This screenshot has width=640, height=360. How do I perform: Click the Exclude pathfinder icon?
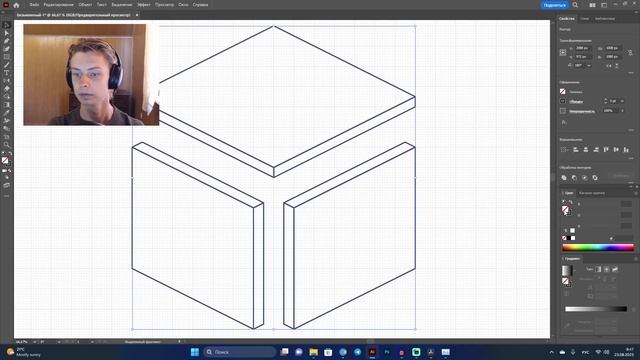[x=595, y=178]
